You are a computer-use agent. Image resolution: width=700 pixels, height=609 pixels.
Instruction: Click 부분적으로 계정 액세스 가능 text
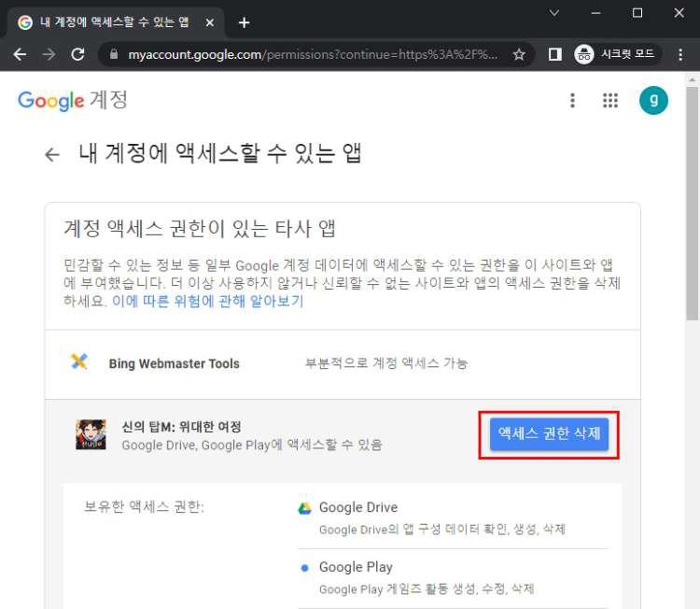pos(386,363)
